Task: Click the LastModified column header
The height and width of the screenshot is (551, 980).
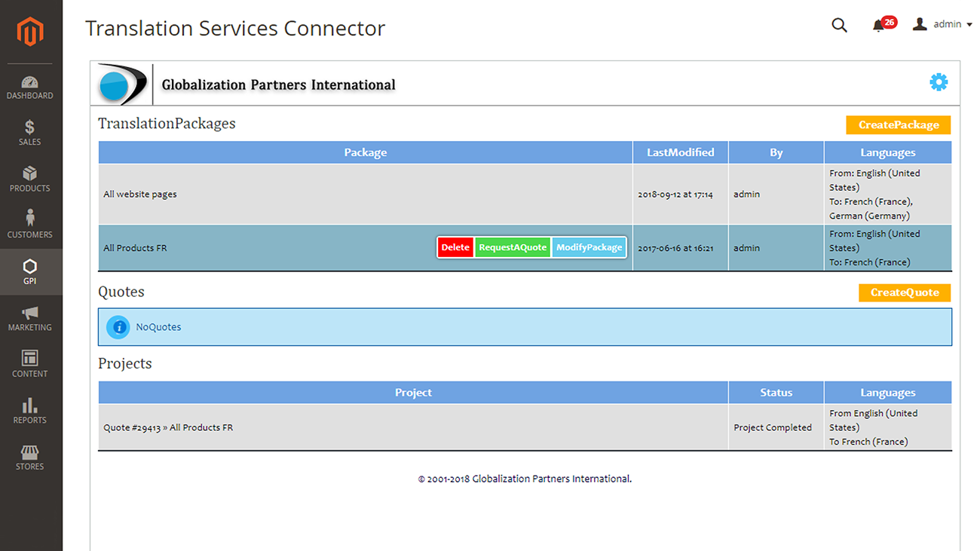Action: pos(681,152)
